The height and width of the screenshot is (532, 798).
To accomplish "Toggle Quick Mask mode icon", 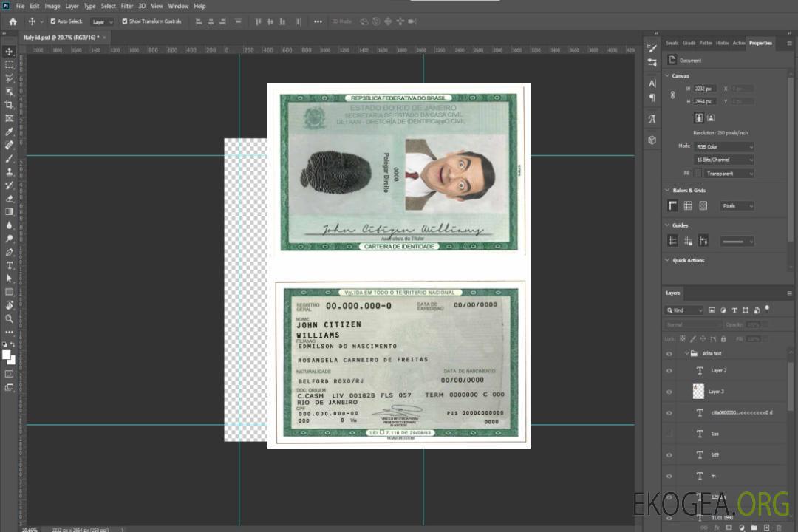I will point(9,374).
